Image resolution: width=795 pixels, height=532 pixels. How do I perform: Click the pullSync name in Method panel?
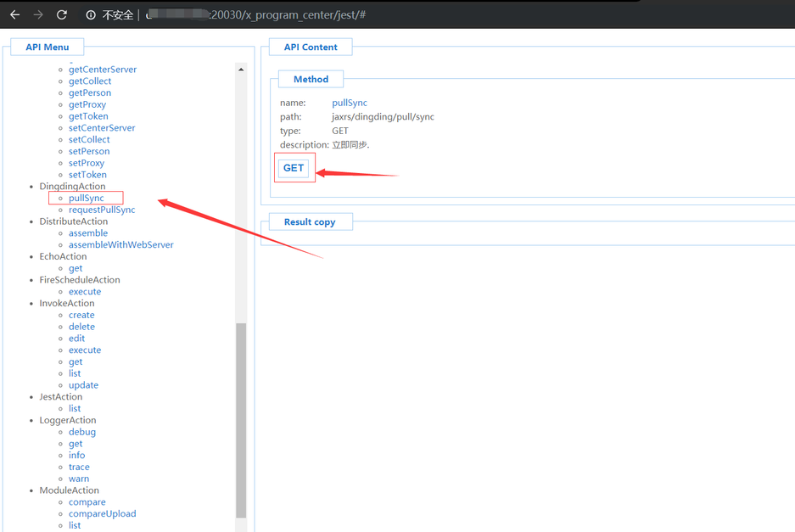[349, 103]
